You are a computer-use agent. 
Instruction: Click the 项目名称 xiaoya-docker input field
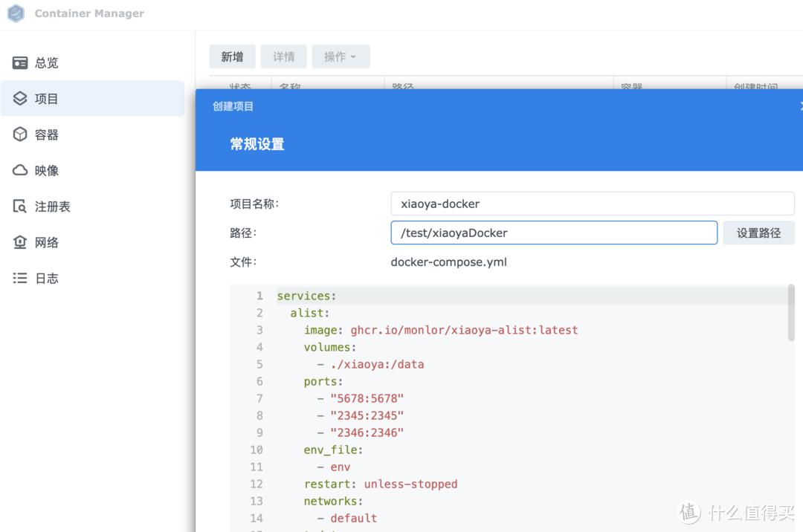[592, 204]
